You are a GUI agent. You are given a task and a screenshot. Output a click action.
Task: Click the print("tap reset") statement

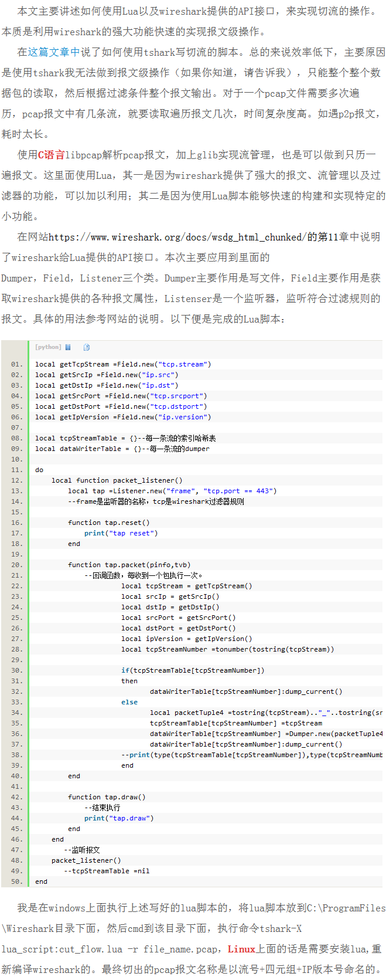pyautogui.click(x=121, y=533)
